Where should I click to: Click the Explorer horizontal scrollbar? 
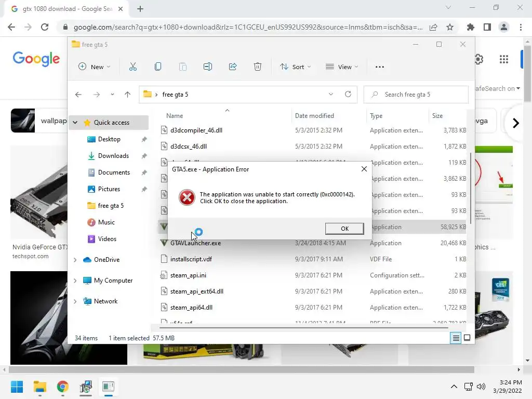coord(303,328)
